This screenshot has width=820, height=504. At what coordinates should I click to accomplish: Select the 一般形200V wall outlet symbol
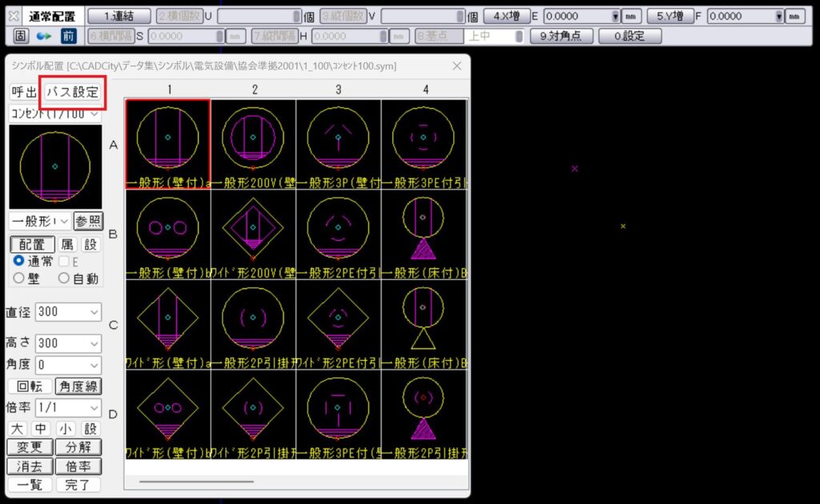(253, 144)
